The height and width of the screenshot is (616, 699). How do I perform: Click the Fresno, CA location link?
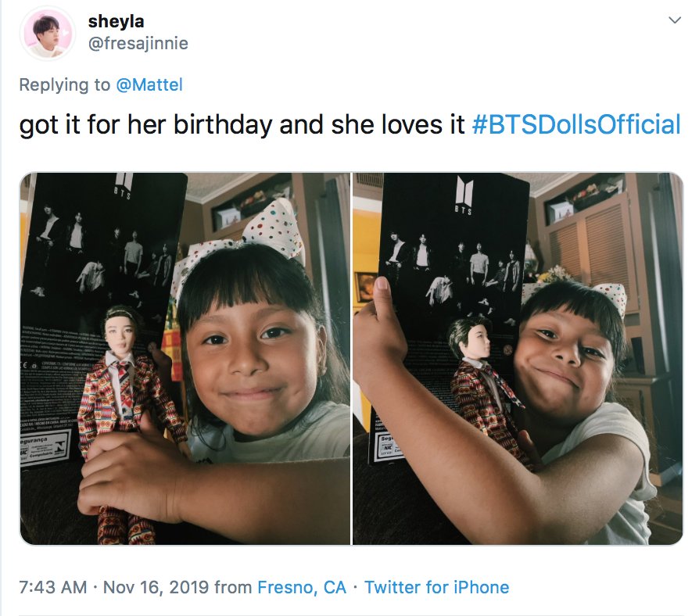pyautogui.click(x=302, y=587)
